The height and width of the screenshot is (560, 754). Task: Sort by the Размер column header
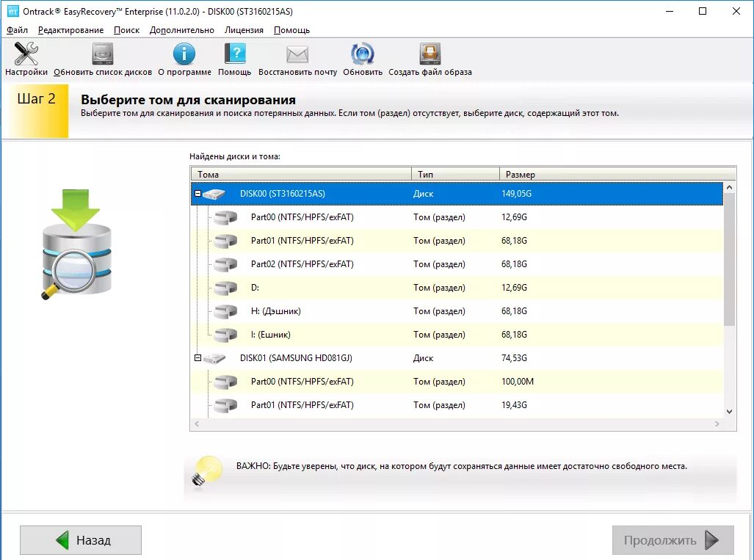click(x=617, y=174)
